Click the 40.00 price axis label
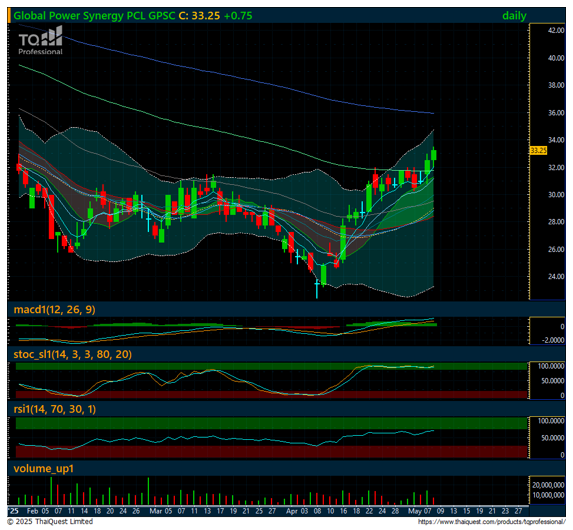 point(556,58)
